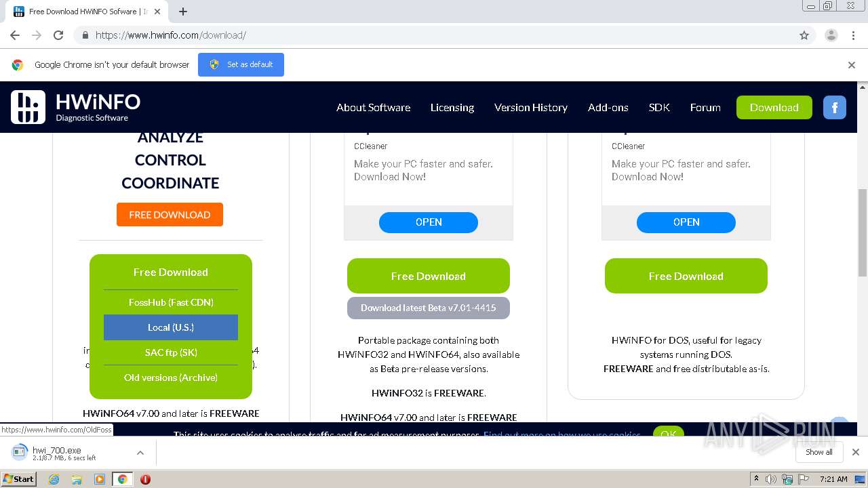868x488 pixels.
Task: Choose SAC ftp (SK) mirror
Action: [171, 352]
